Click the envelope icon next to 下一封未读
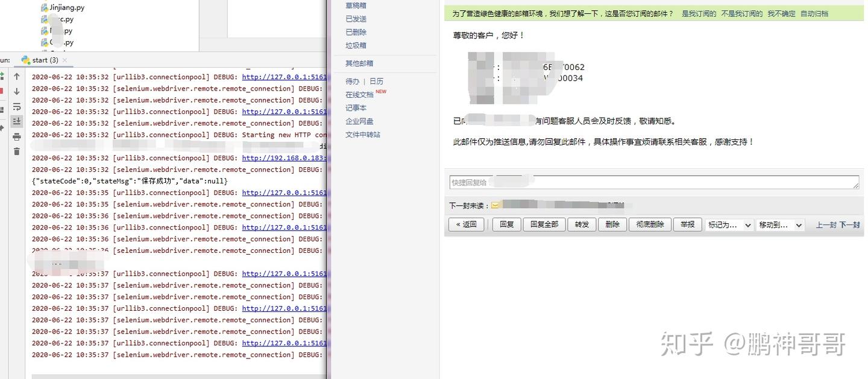This screenshot has width=868, height=379. coord(495,205)
